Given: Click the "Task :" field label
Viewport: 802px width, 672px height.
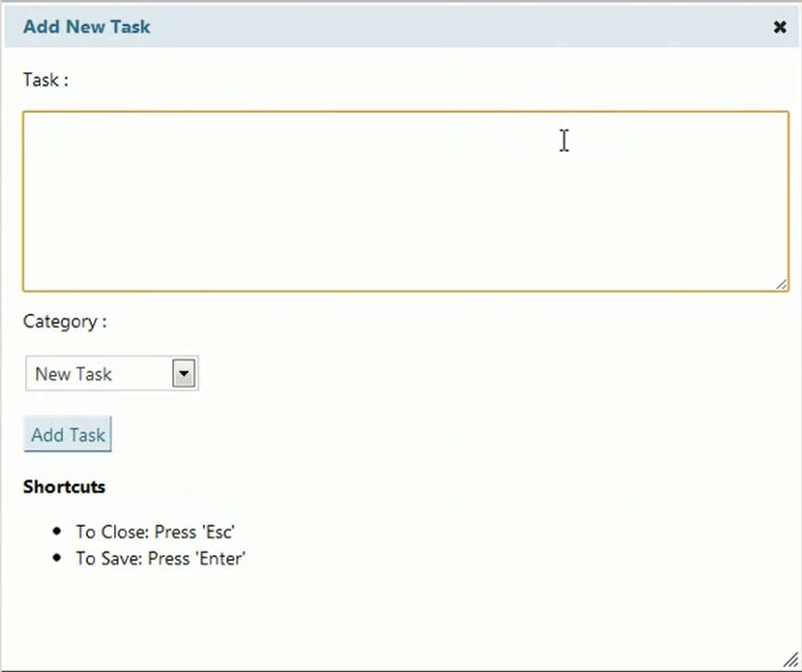Looking at the screenshot, I should tap(45, 80).
